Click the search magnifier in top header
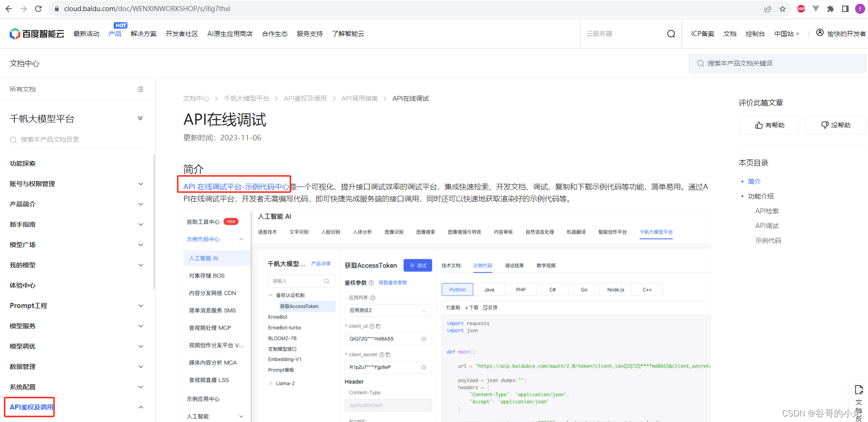 [x=671, y=34]
